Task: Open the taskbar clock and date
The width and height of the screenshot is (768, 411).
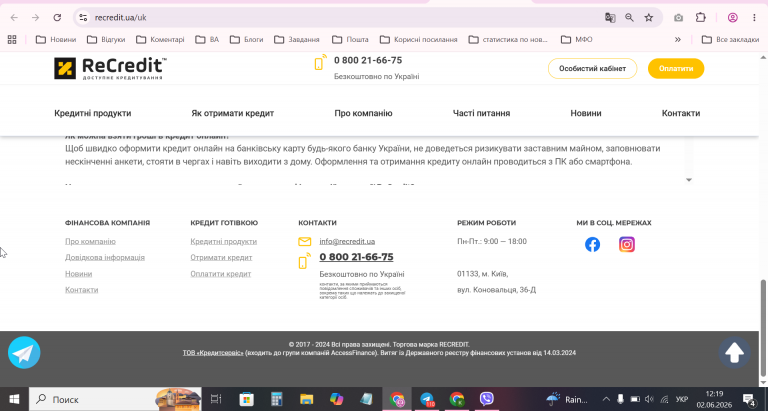Action: [715, 399]
